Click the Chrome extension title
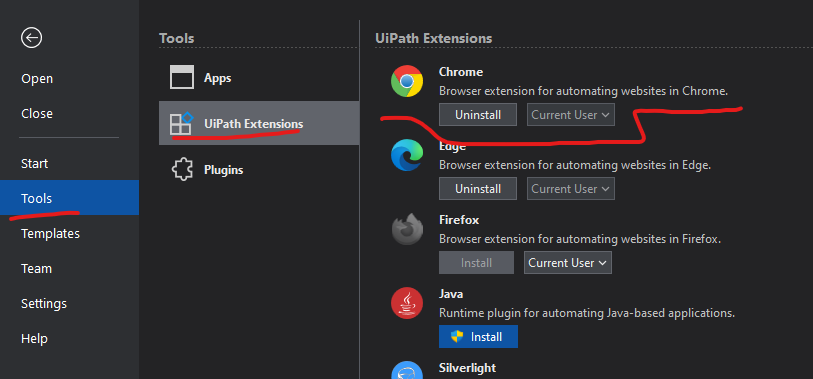This screenshot has height=379, width=813. 460,72
